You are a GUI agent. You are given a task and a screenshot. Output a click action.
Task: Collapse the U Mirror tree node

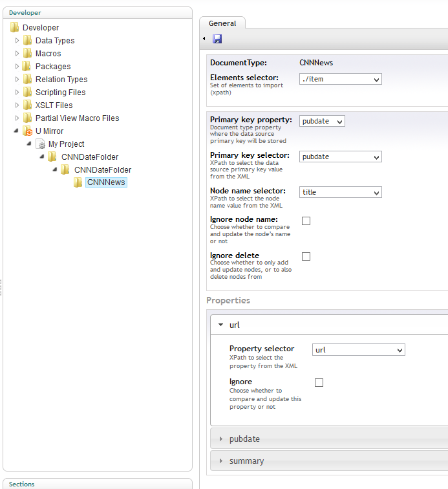[x=16, y=131]
